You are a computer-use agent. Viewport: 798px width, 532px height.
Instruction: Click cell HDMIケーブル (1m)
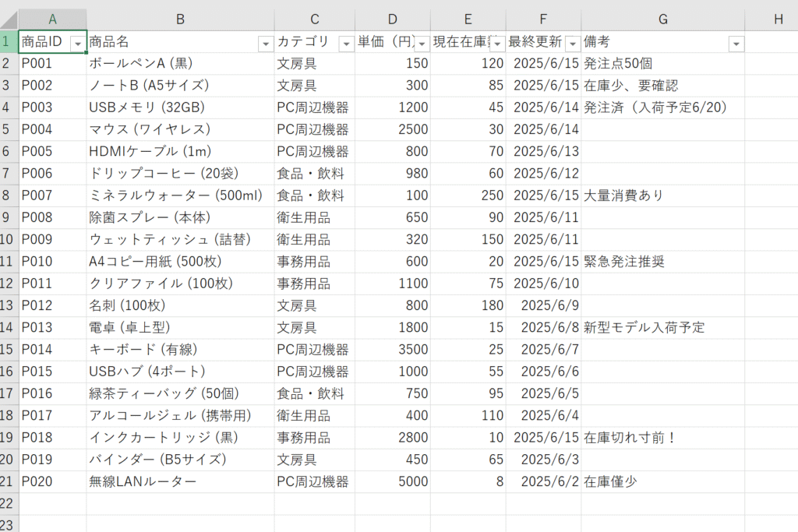tap(180, 152)
